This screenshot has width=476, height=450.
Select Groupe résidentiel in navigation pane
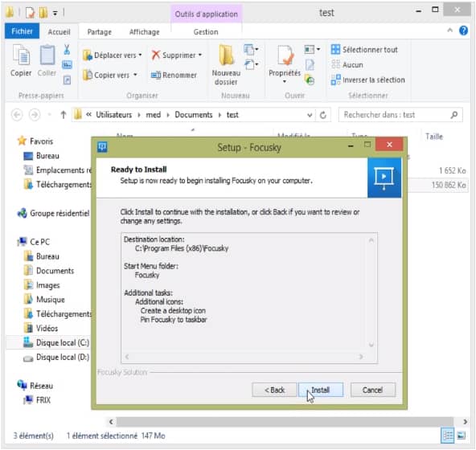pyautogui.click(x=54, y=213)
